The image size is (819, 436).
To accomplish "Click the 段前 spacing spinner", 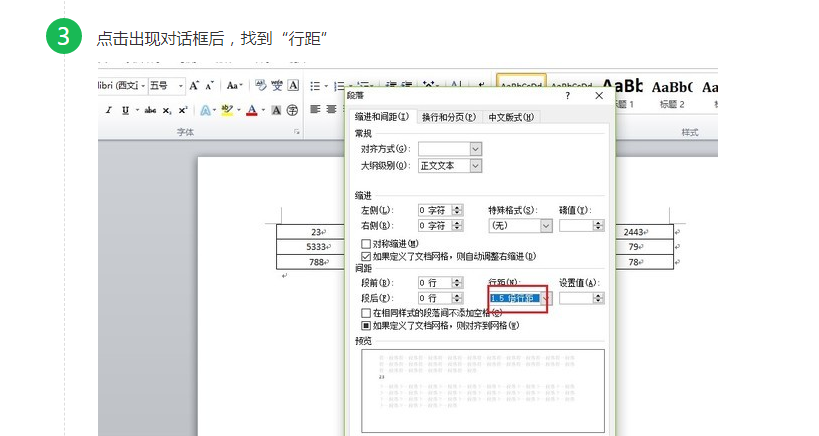I will 457,283.
